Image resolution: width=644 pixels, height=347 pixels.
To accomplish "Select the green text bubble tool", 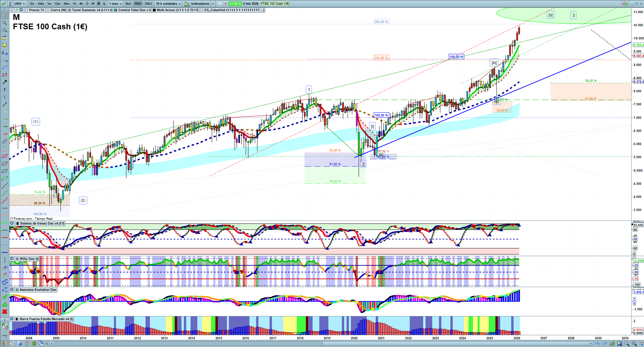I will (5, 97).
